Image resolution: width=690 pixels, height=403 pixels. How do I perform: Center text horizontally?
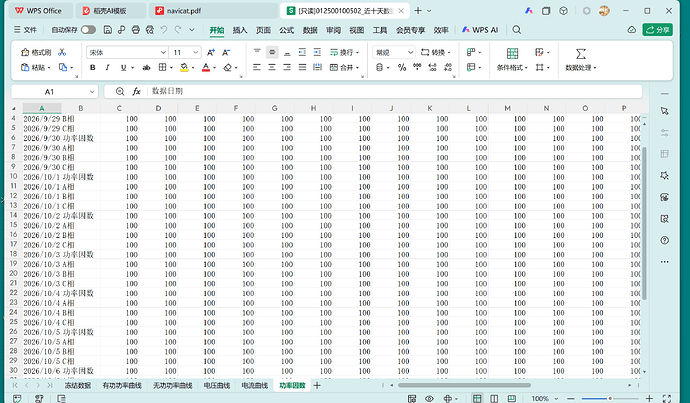tap(272, 67)
